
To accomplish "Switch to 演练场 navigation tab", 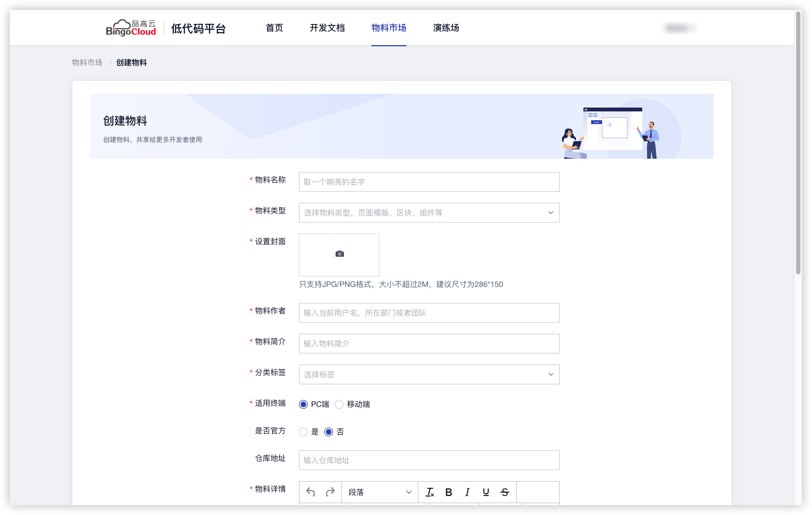I will pos(446,28).
